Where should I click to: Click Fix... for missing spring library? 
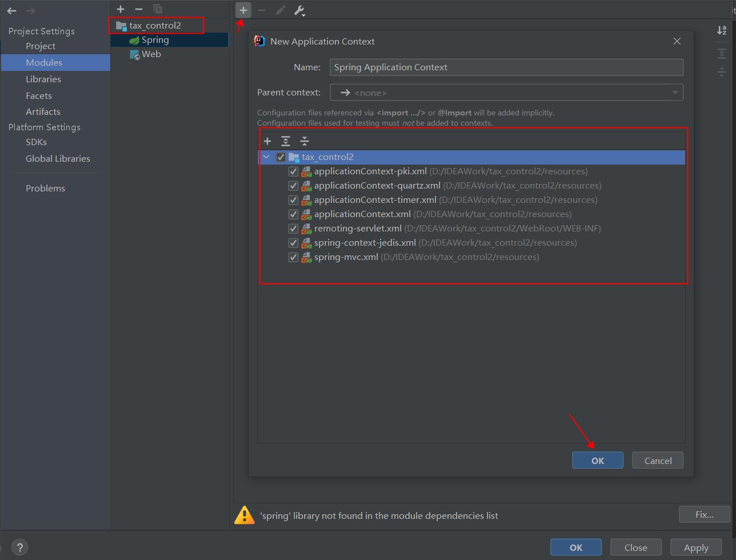click(704, 514)
